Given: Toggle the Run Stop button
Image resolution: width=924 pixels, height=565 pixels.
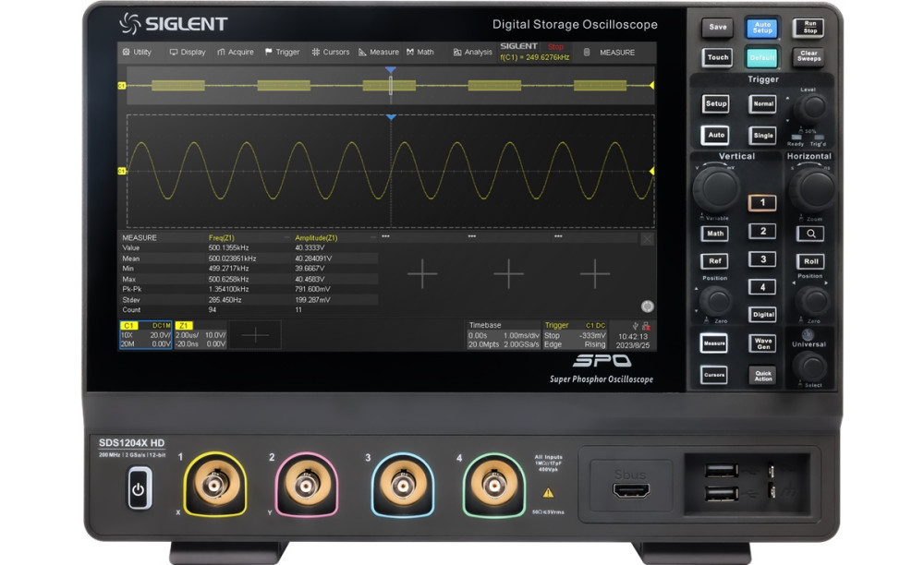Looking at the screenshot, I should pyautogui.click(x=809, y=28).
